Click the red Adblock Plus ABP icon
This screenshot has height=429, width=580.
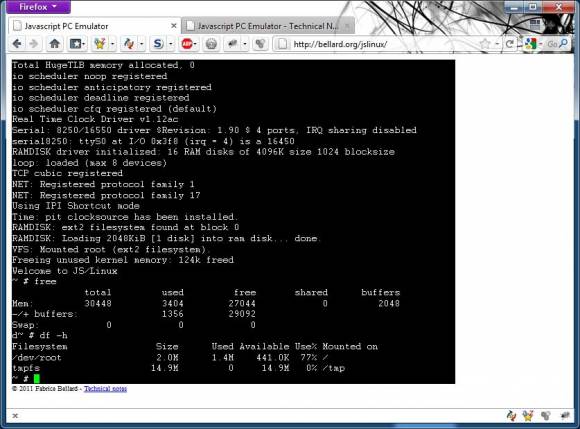tap(186, 44)
